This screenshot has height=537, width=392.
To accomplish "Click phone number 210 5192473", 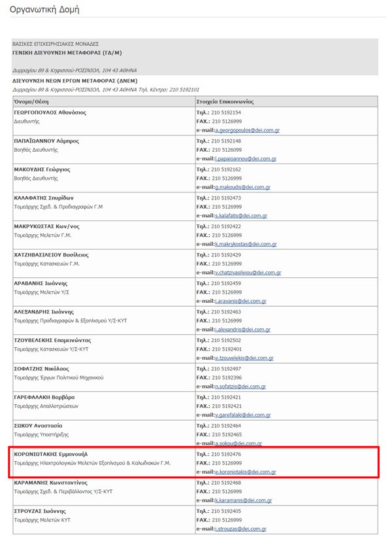I will point(226,198).
